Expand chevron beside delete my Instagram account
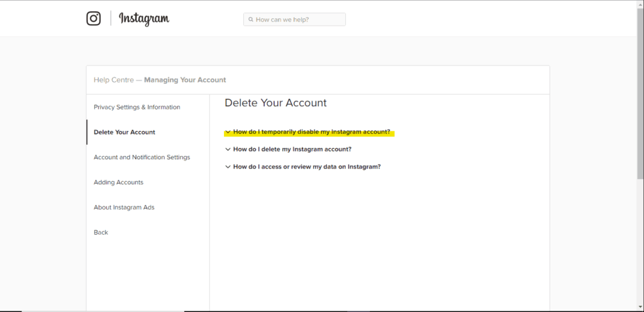 (x=228, y=150)
